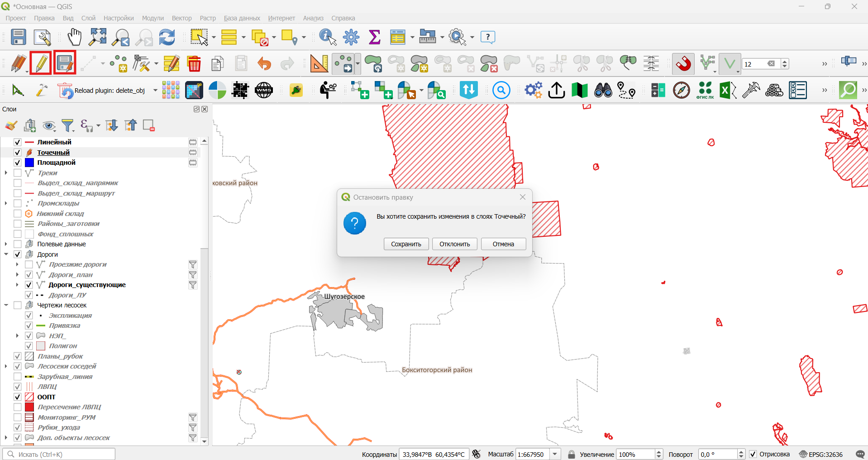Collapse the Дороги layer group

(6, 254)
